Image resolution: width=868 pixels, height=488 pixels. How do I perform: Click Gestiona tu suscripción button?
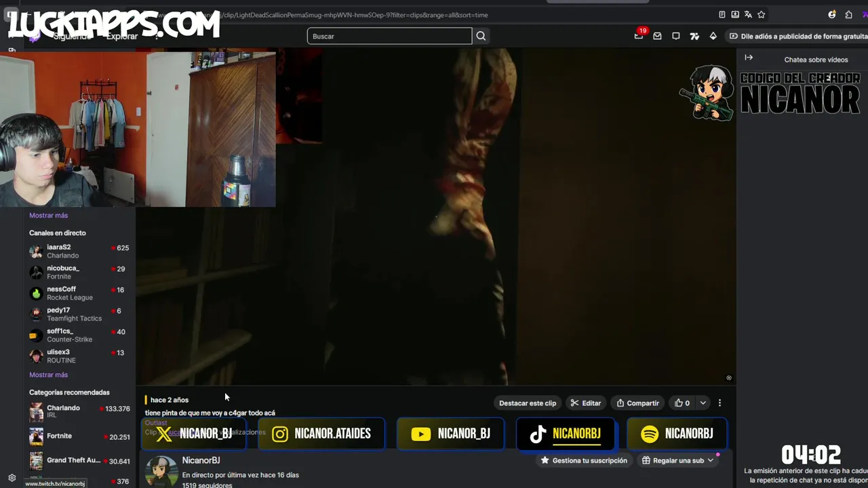tap(584, 460)
